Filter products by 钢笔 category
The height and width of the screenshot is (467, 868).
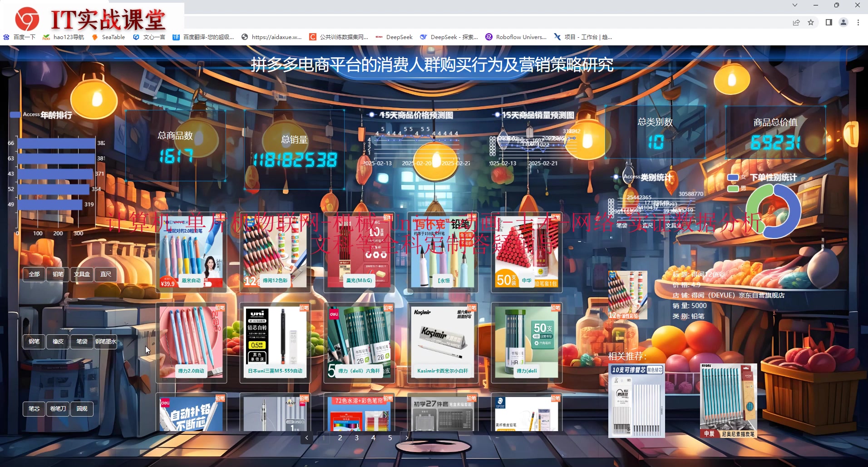[x=34, y=341]
